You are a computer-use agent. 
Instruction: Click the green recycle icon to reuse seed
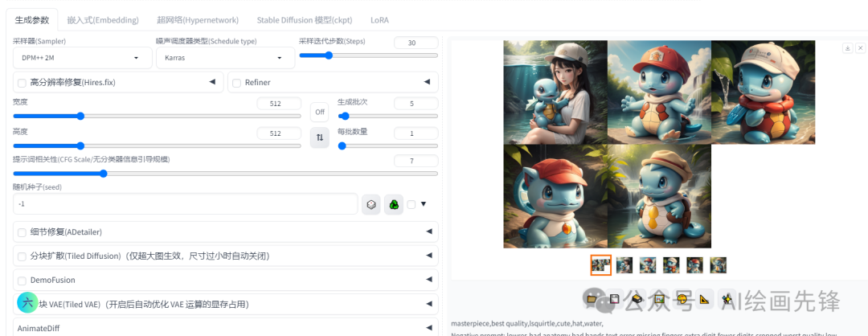(394, 205)
